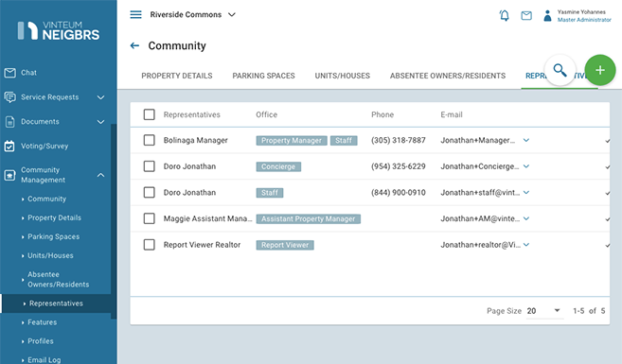Open Parking Spaces sidebar submenu item
The image size is (622, 364).
tap(54, 237)
